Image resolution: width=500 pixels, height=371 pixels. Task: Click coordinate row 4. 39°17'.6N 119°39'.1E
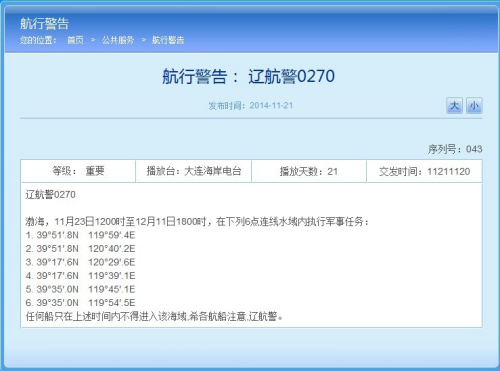(x=80, y=276)
